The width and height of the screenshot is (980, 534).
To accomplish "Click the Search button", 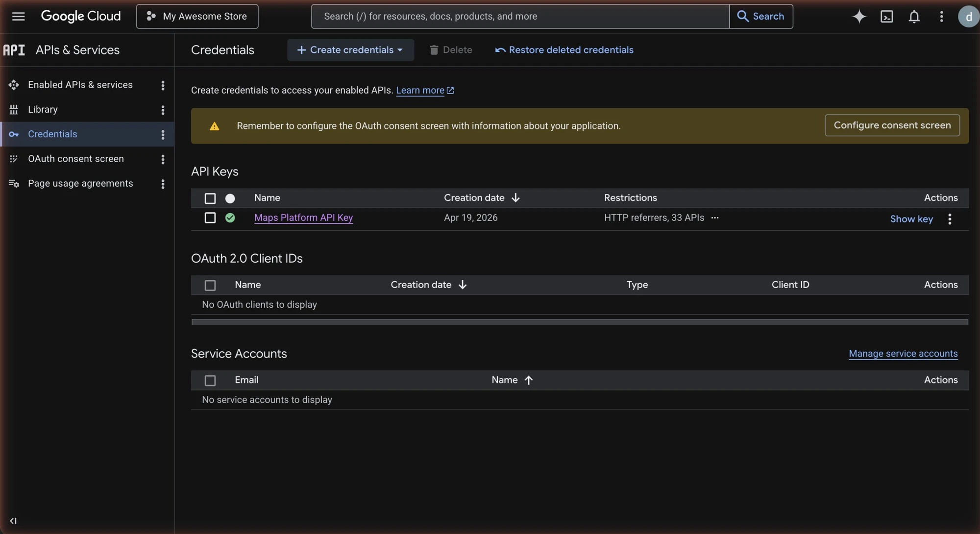I will (x=761, y=16).
